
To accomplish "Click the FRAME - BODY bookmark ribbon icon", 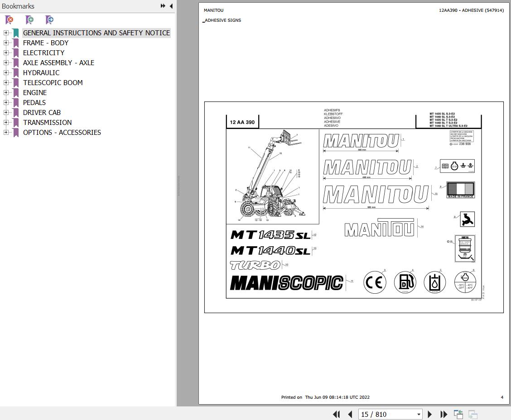I will [x=16, y=43].
